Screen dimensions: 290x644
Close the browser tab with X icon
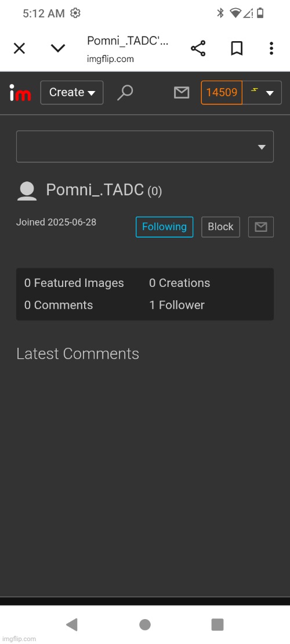pos(19,49)
